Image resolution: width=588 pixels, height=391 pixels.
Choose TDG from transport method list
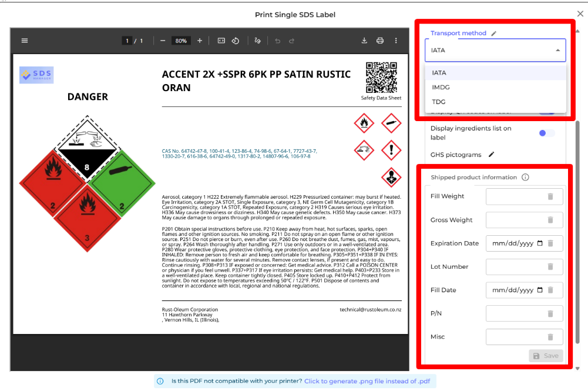pos(439,102)
